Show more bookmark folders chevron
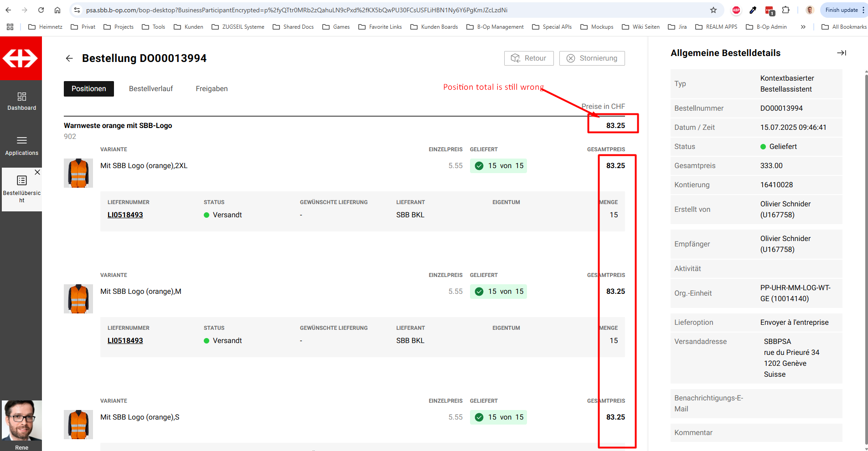The width and height of the screenshot is (868, 451). 803,27
